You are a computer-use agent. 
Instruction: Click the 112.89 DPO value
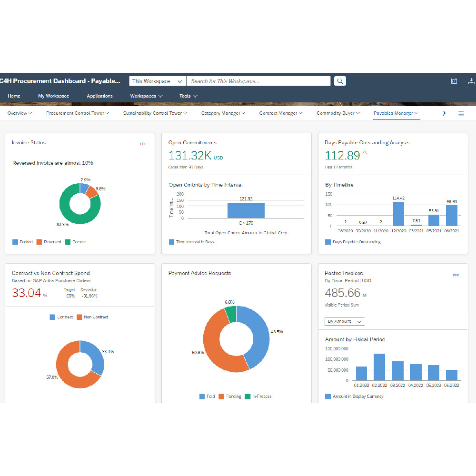coord(342,156)
